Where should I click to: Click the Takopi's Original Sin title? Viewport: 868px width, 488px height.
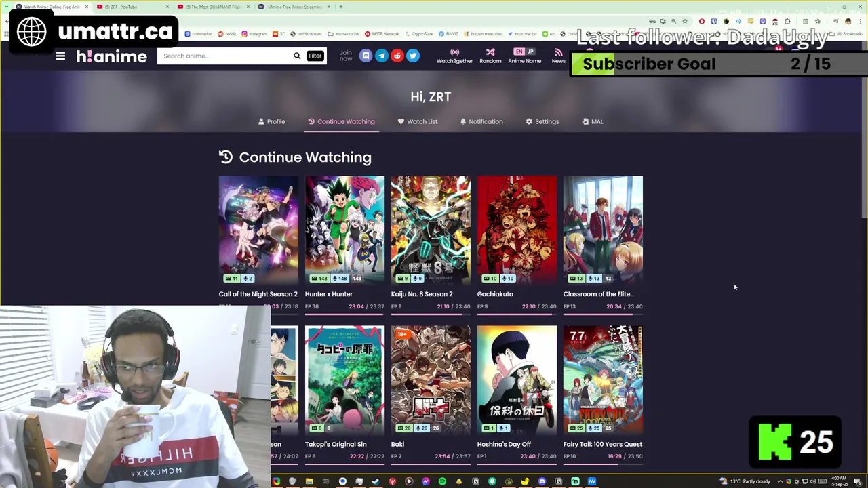pyautogui.click(x=336, y=444)
